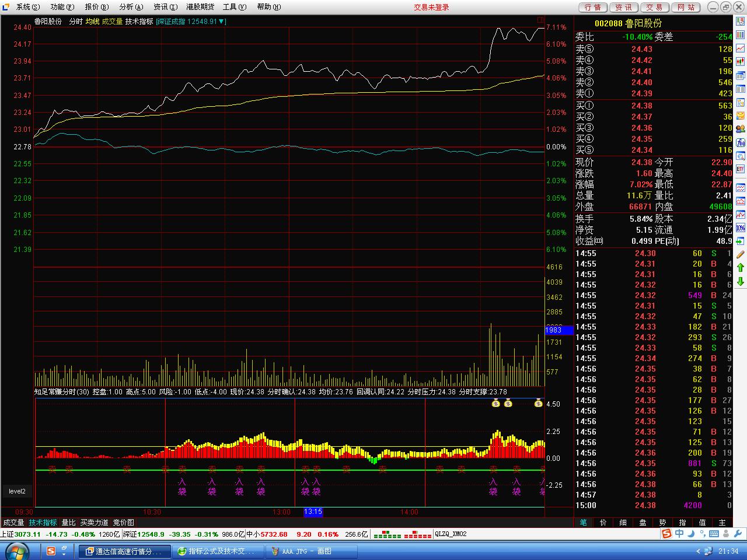Select the 价 tab in quote panel

click(603, 523)
